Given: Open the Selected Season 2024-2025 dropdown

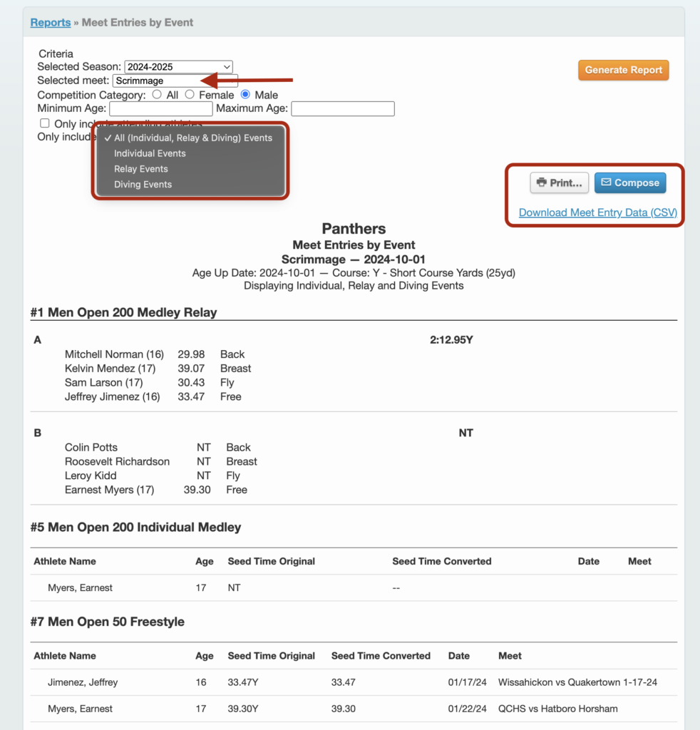Looking at the screenshot, I should (179, 66).
